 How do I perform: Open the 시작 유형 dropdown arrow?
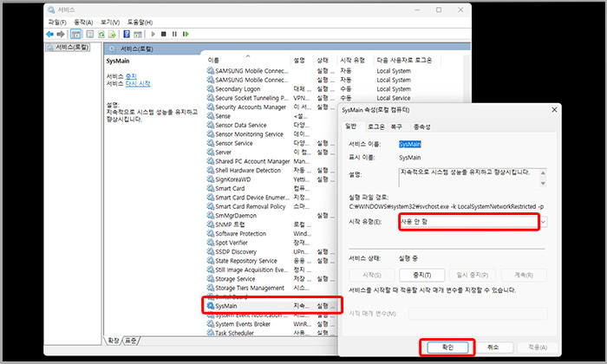(x=544, y=222)
